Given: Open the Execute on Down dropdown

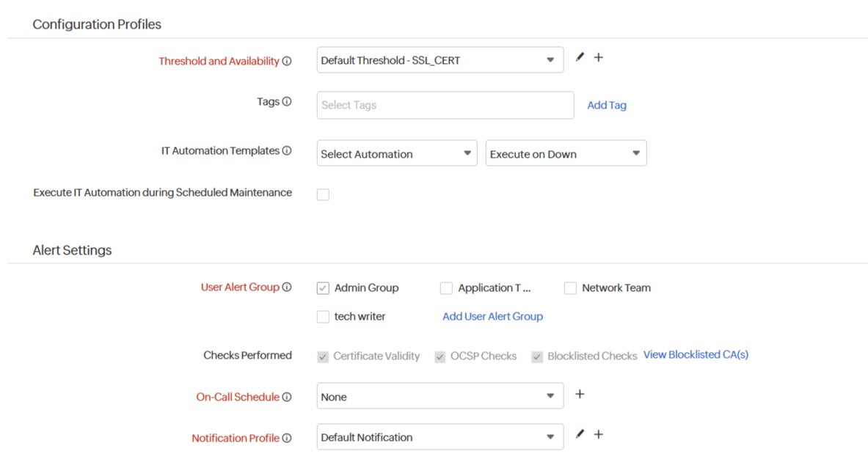Looking at the screenshot, I should tap(565, 154).
